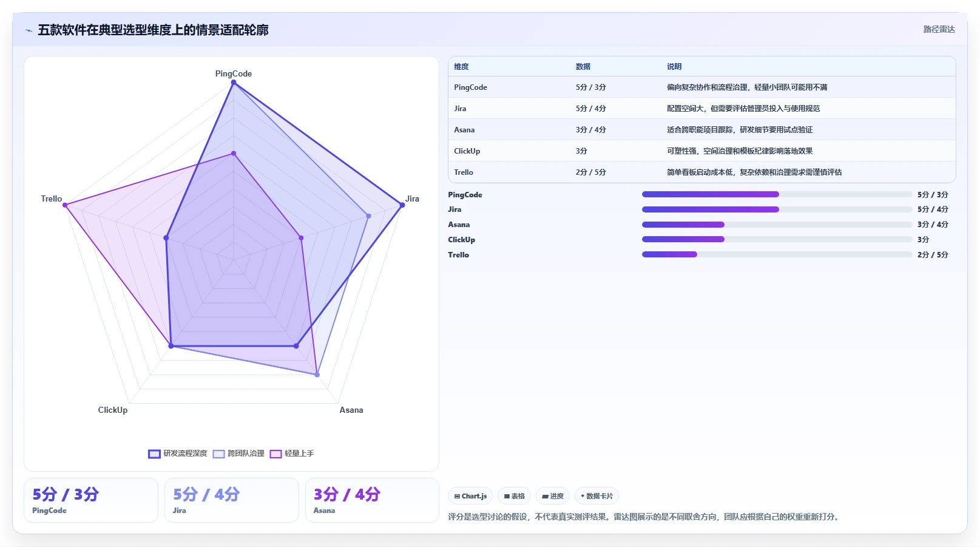The image size is (980, 547).
Task: Click the outermost radar point on the Jira axis
Action: (402, 205)
